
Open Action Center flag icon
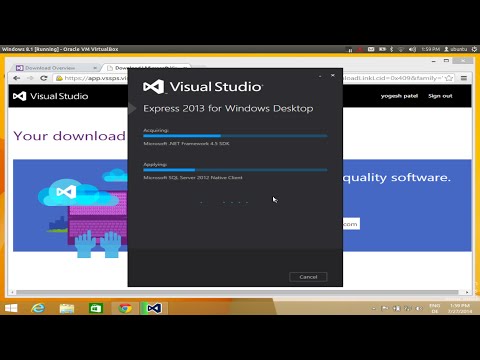tap(385, 308)
